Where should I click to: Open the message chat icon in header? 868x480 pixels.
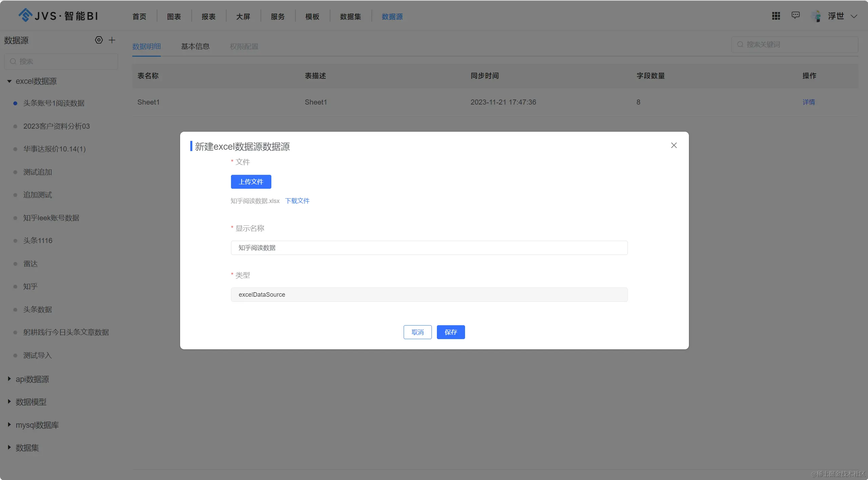(795, 15)
